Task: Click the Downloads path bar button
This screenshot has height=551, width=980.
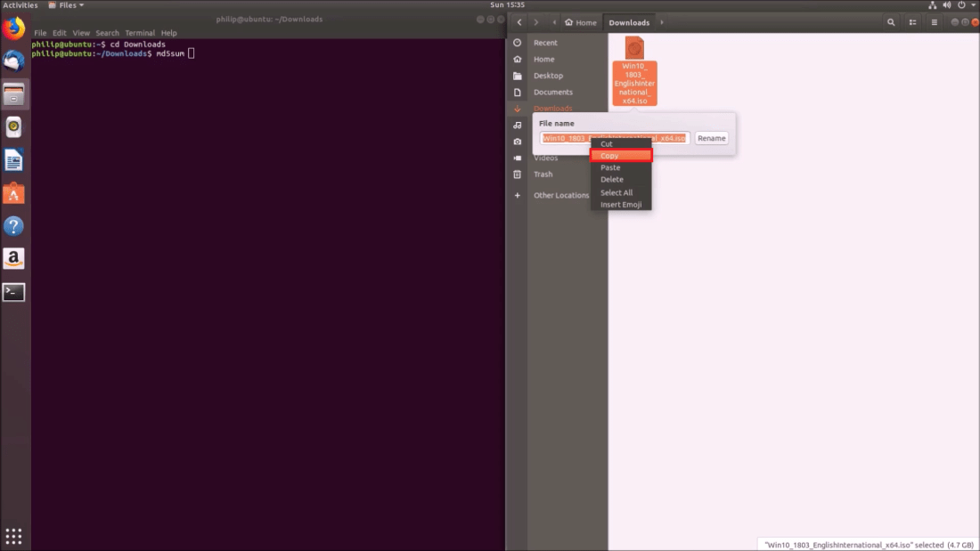Action: pyautogui.click(x=629, y=22)
